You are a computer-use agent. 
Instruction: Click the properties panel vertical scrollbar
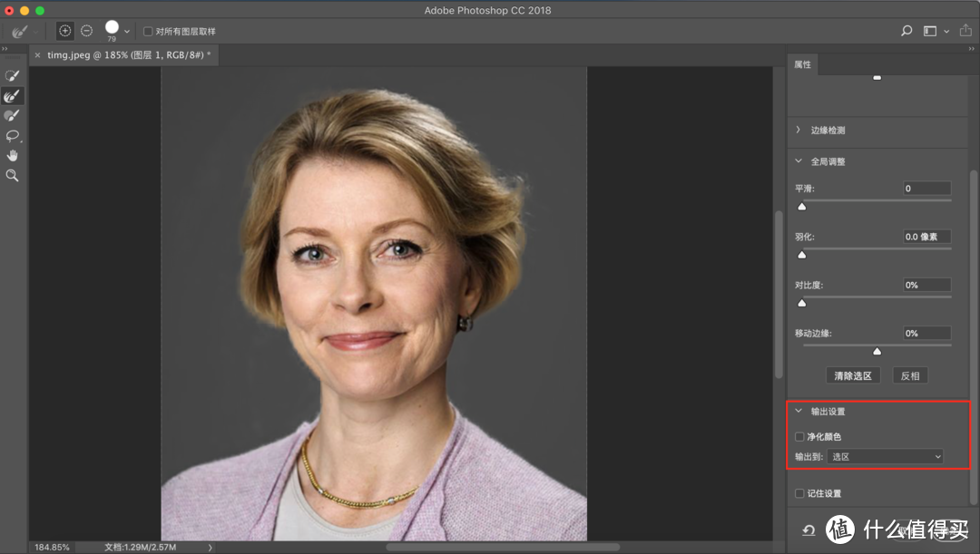pos(973,337)
